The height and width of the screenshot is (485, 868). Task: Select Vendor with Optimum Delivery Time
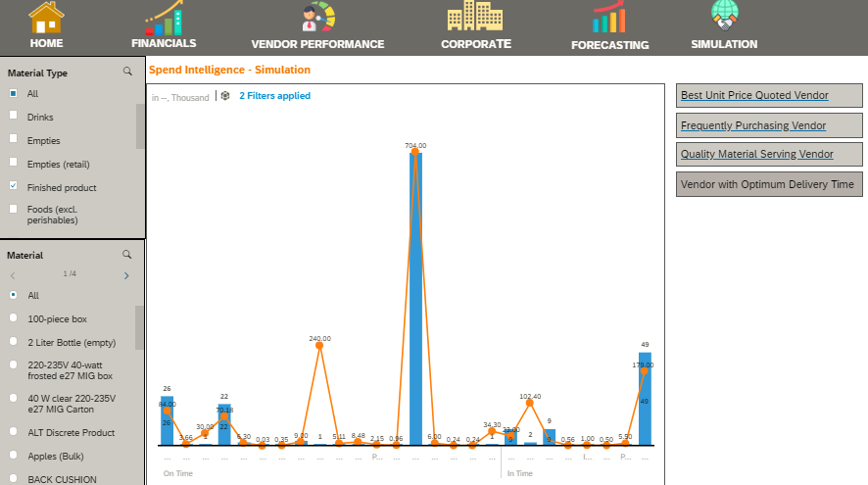coord(768,184)
